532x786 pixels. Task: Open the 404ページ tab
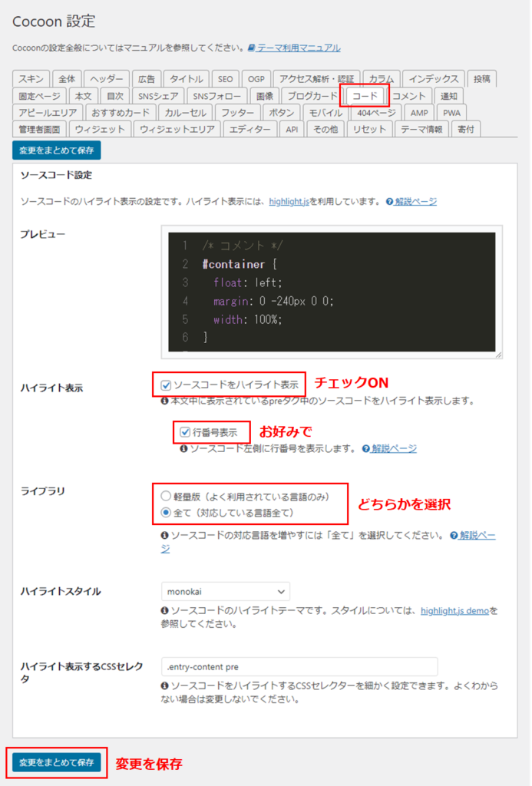[376, 113]
